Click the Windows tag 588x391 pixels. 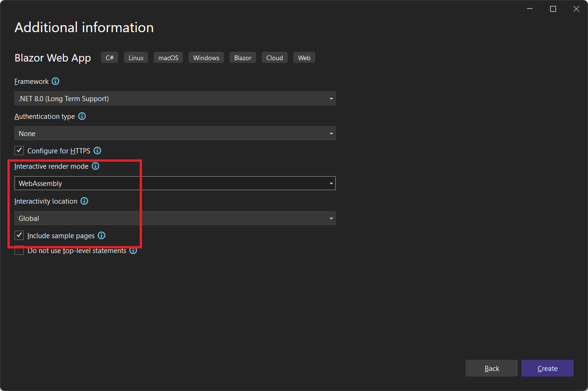(206, 58)
